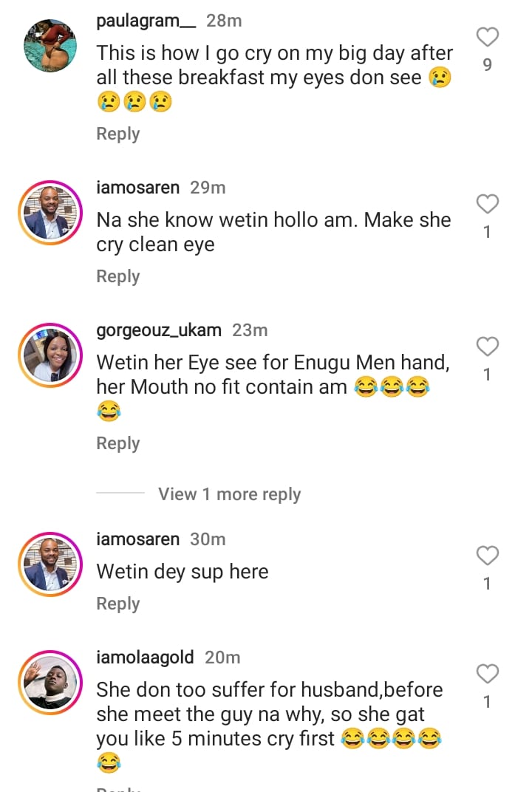The height and width of the screenshot is (792, 532).
Task: Open iamolaagold's profile avatar
Action: pyautogui.click(x=50, y=683)
